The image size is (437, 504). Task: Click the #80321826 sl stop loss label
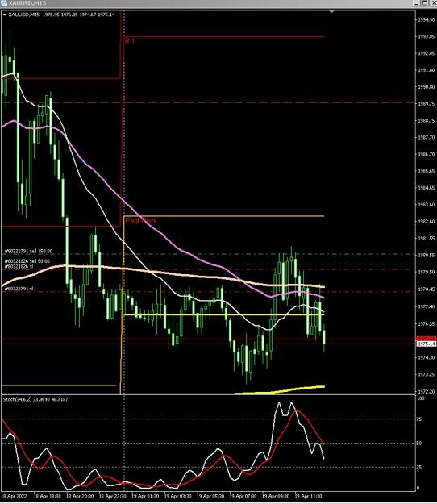coord(19,266)
